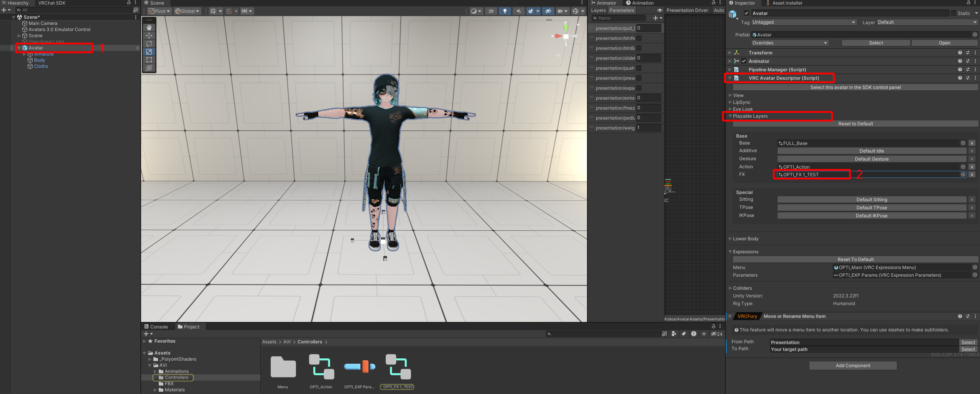Expand the Lower Body section
The height and width of the screenshot is (394, 980).
pos(730,239)
